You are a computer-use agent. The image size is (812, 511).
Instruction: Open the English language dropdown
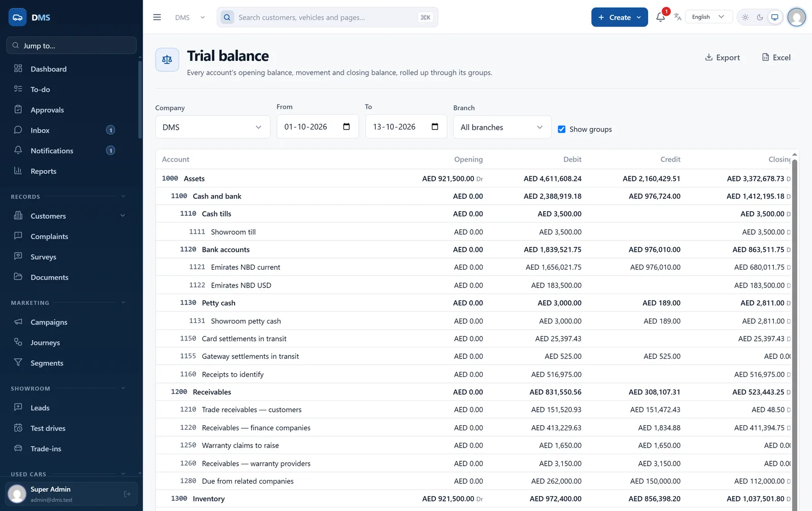coord(708,17)
